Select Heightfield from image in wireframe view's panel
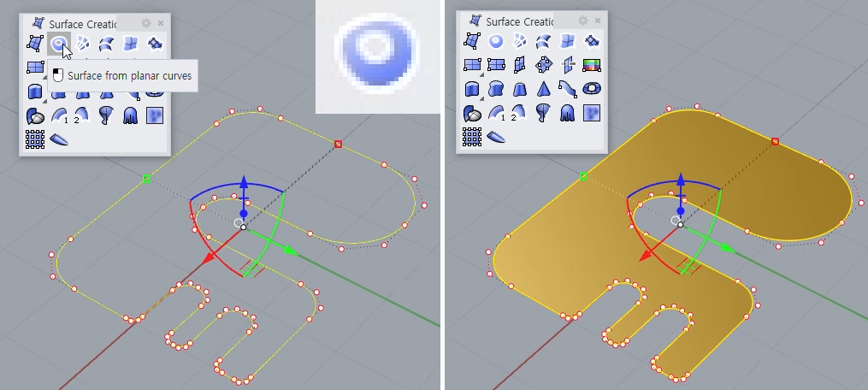 pos(155,115)
